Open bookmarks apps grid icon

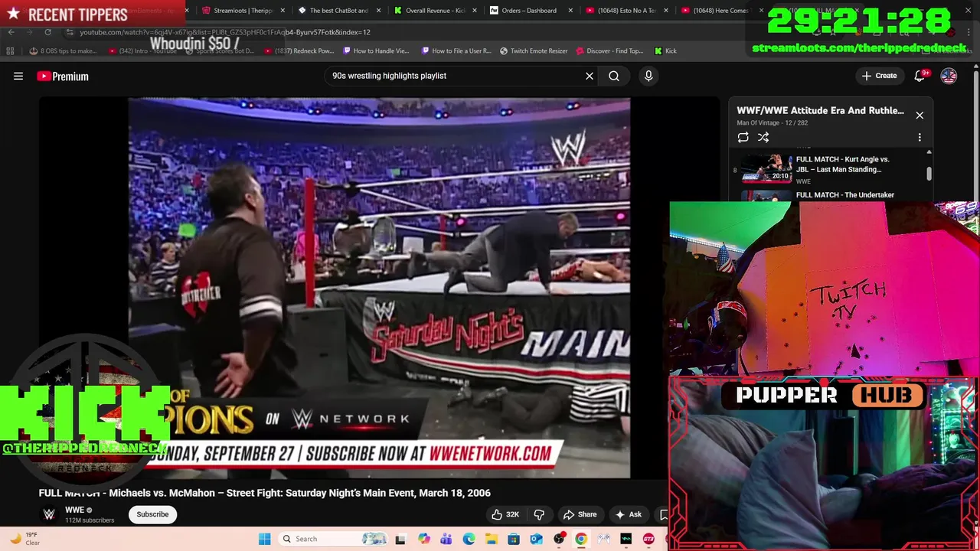pos(10,51)
